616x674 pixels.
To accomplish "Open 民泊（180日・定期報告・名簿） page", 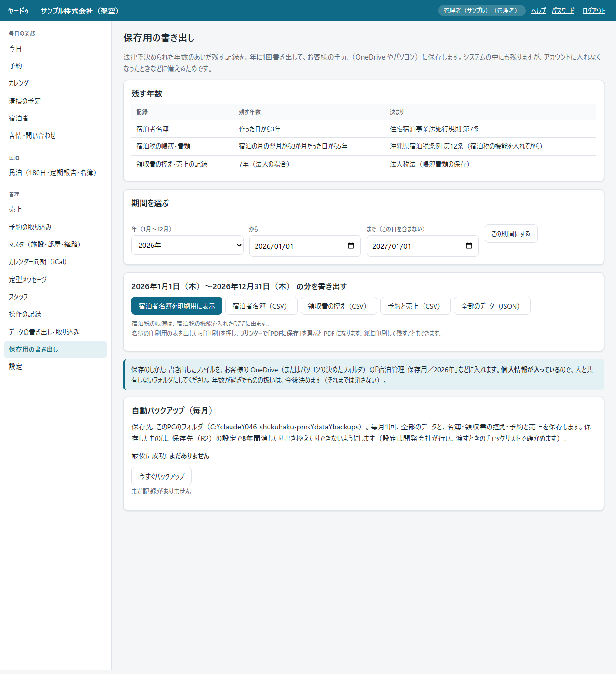I will pos(55,173).
